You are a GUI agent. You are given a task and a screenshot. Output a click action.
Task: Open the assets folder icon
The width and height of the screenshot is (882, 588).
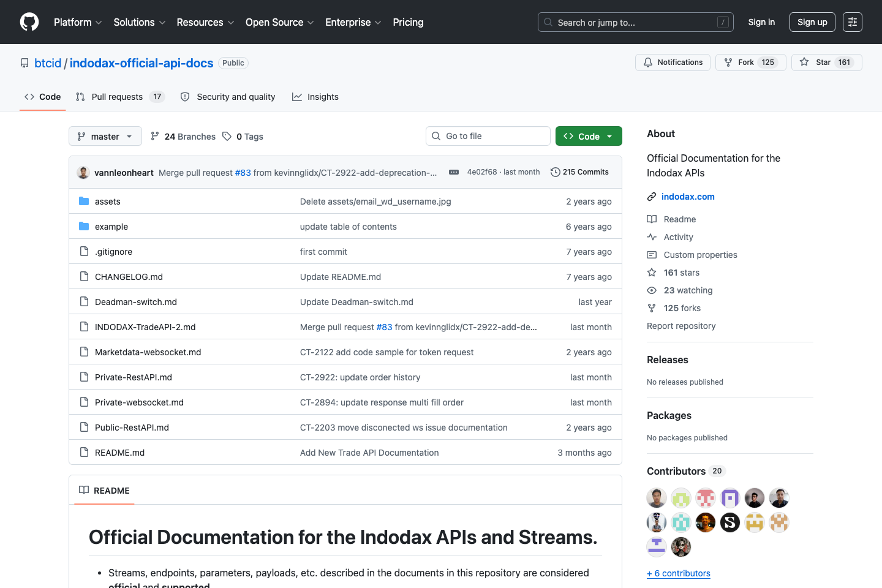pos(84,201)
